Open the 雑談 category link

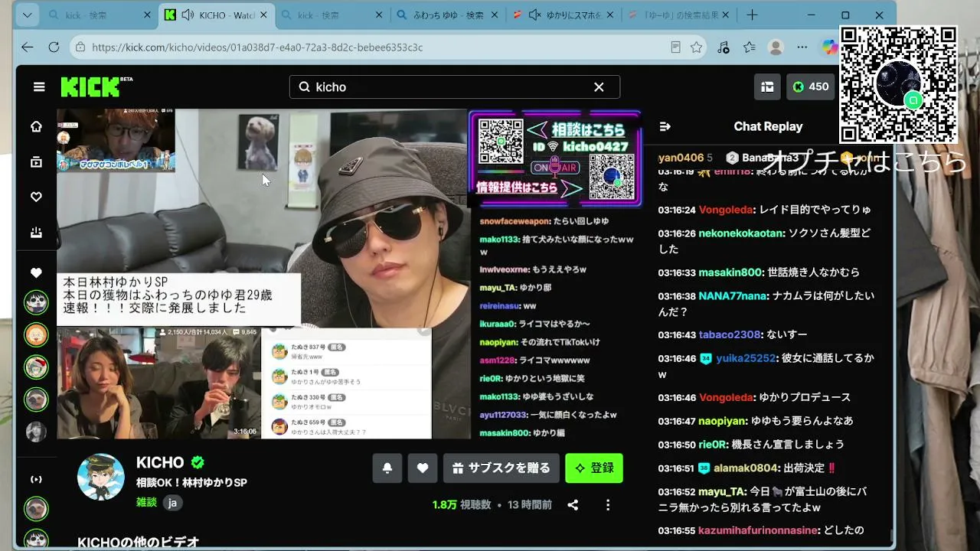[x=146, y=502]
